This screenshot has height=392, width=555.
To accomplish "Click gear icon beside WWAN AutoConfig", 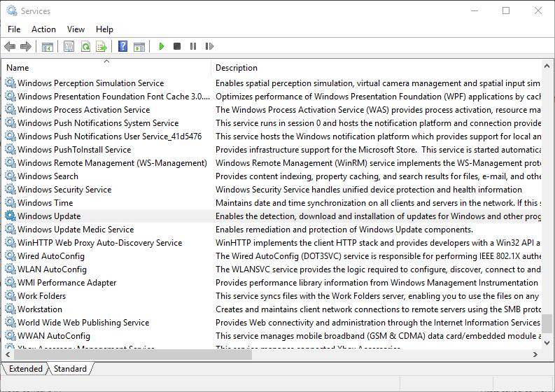I will (10, 335).
